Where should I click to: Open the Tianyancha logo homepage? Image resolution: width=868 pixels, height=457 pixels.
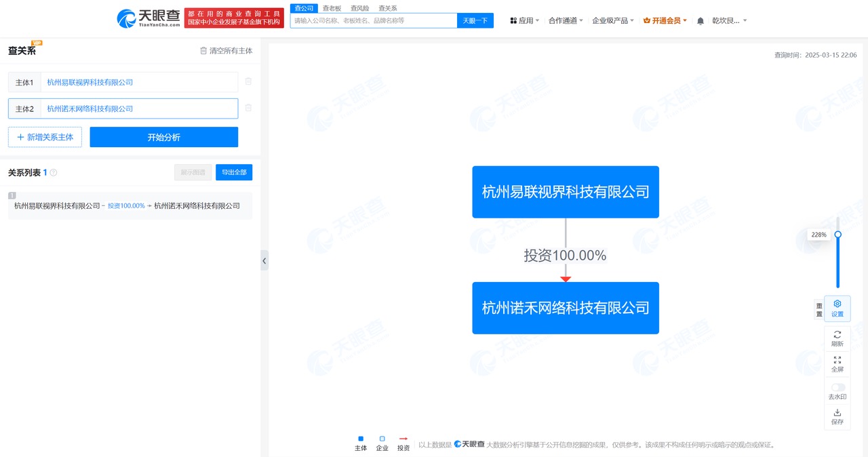pyautogui.click(x=149, y=18)
